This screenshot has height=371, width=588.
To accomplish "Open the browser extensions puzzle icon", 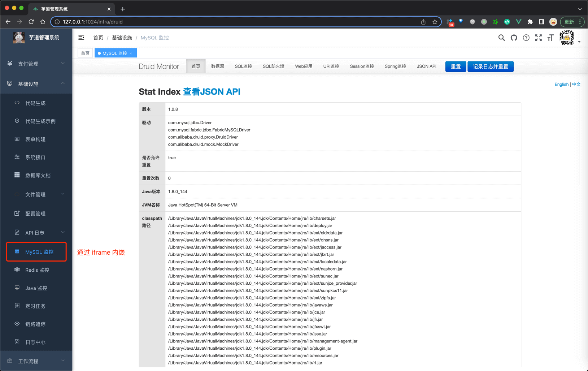I will click(530, 22).
